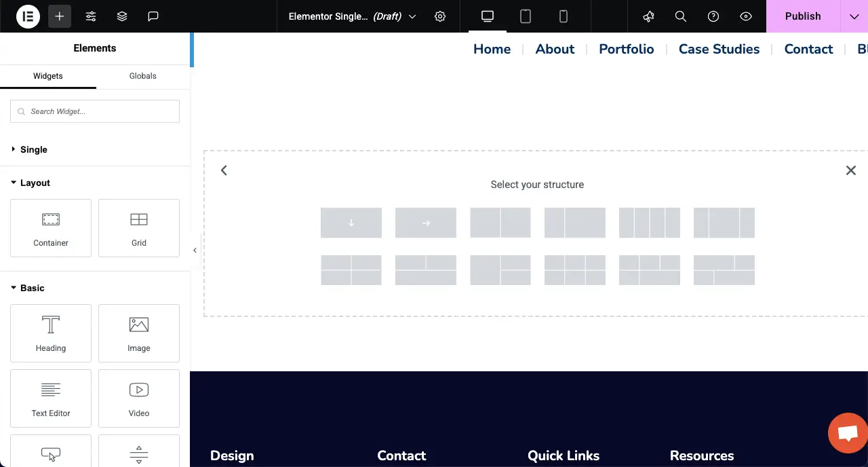Image resolution: width=868 pixels, height=467 pixels.
Task: Open the Elementor logo menu
Action: (28, 16)
